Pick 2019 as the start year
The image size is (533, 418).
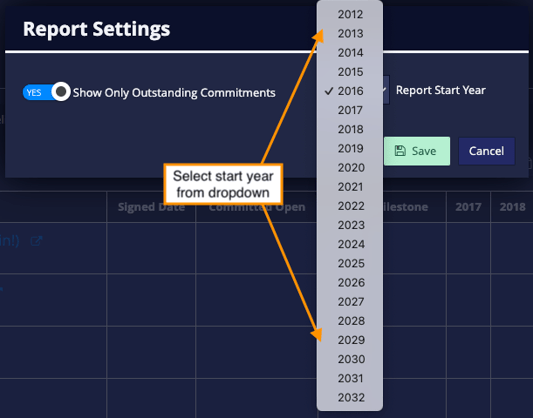click(350, 149)
